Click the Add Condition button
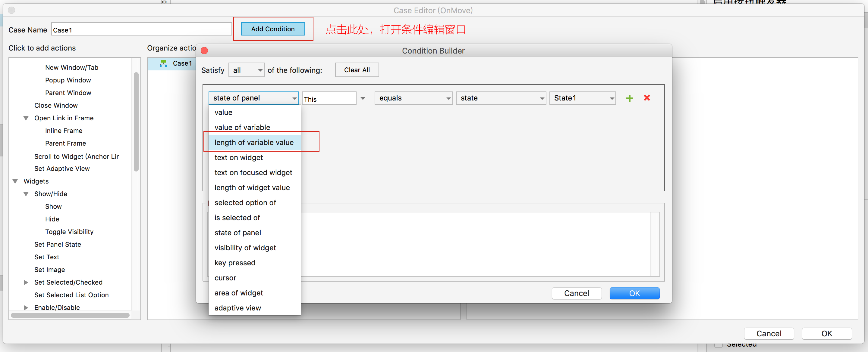The image size is (868, 352). 272,29
